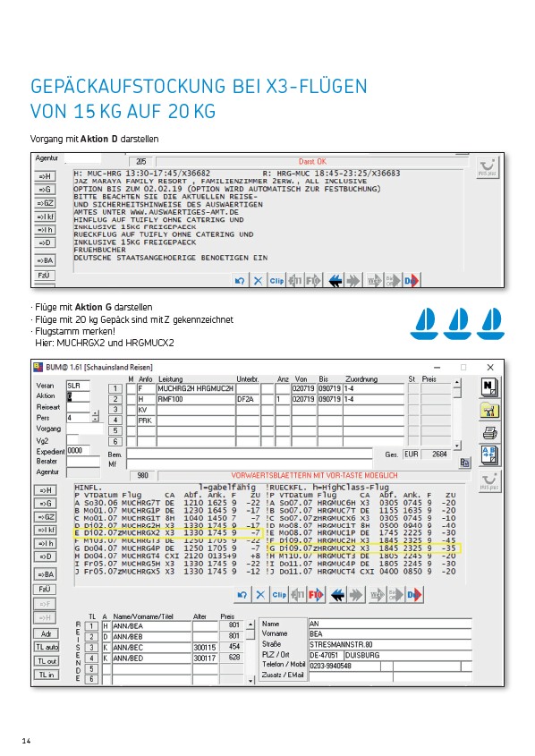This screenshot has height=756, width=535.
Task: Click the Veran field containing SLR
Action: tap(79, 386)
